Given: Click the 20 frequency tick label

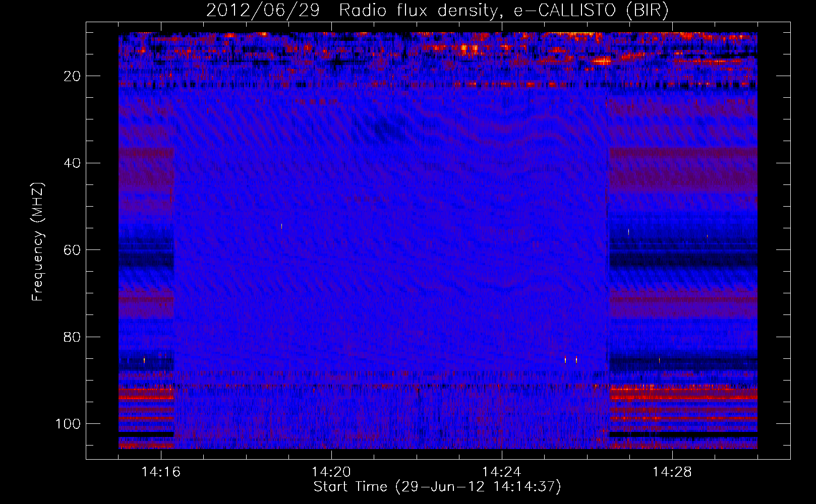Looking at the screenshot, I should (72, 76).
